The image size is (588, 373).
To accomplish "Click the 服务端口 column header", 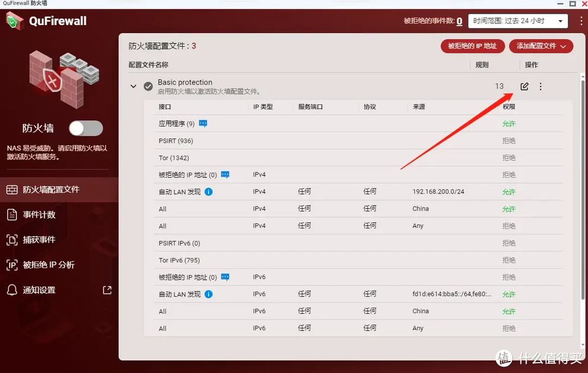I will [x=310, y=107].
